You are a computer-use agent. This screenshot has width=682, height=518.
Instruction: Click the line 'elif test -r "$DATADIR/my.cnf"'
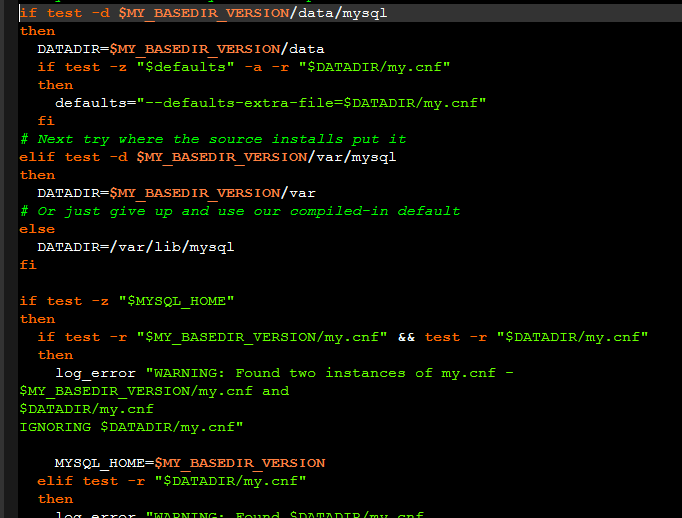[x=172, y=481]
